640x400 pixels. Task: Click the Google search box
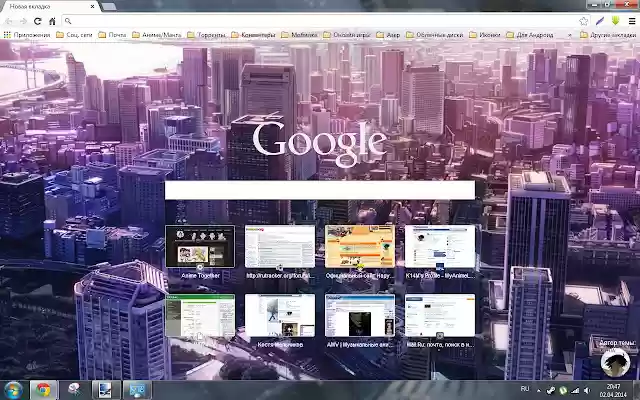point(320,190)
